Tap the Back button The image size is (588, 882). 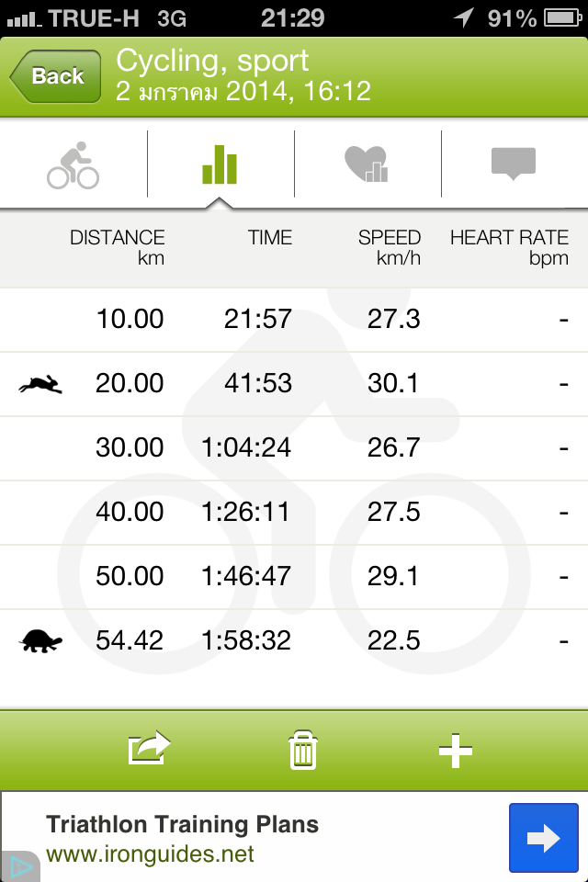point(55,76)
